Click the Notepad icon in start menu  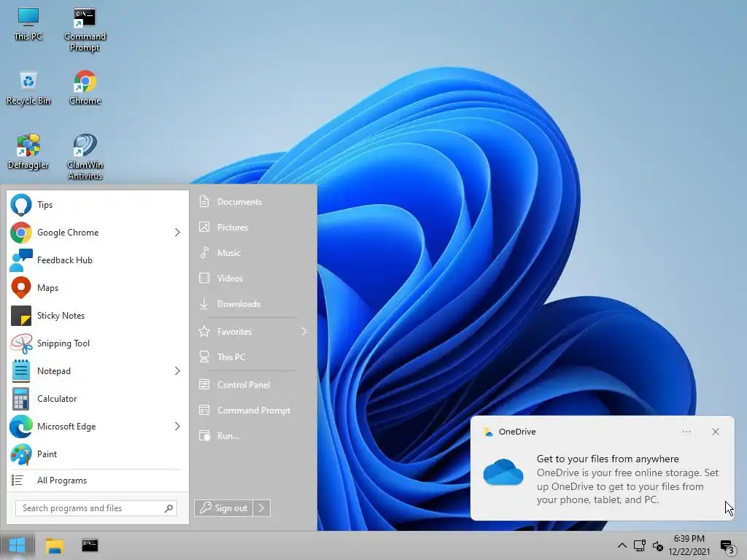[x=21, y=371]
